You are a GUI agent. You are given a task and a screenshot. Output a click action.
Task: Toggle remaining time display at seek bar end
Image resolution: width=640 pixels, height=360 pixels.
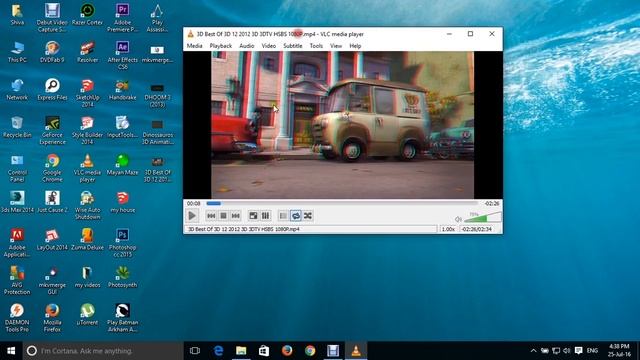[x=491, y=203]
